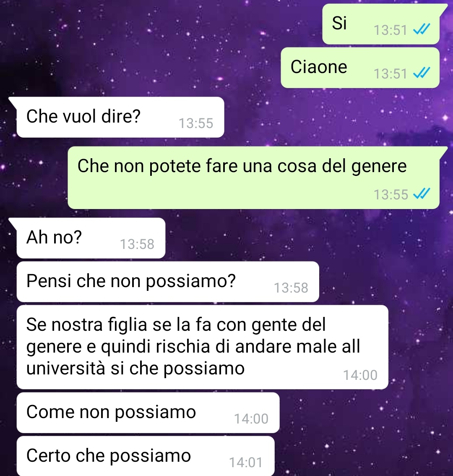This screenshot has width=453, height=476.
Task: Tap the read receipt ticks on 'Si' message
Action: pyautogui.click(x=422, y=29)
